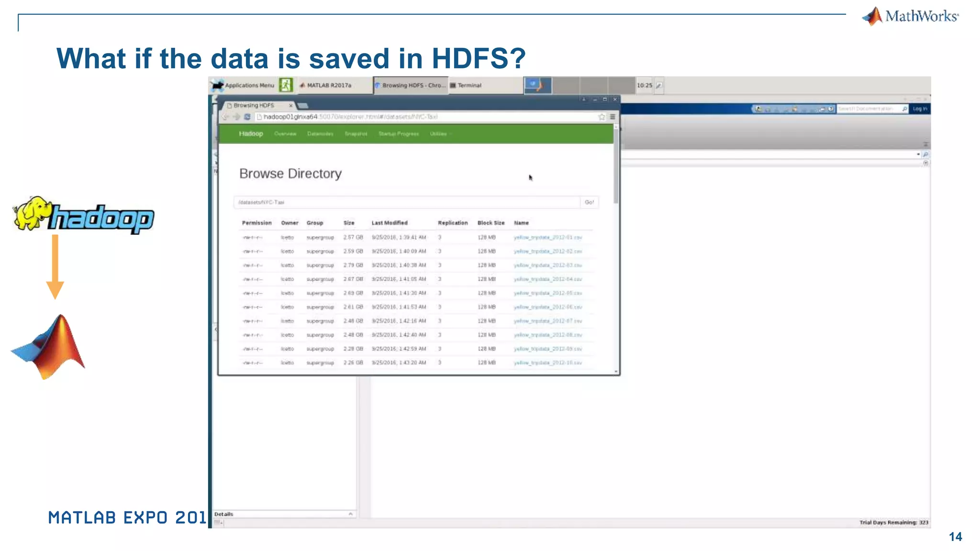
Task: Click the documentation search magnifier icon
Action: (x=904, y=109)
